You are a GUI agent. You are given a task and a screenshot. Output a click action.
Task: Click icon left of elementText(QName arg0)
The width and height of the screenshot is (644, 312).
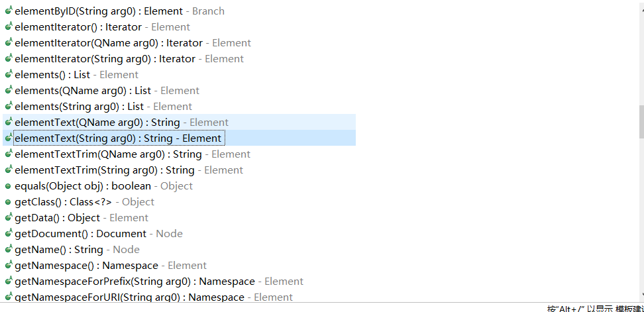[8, 123]
